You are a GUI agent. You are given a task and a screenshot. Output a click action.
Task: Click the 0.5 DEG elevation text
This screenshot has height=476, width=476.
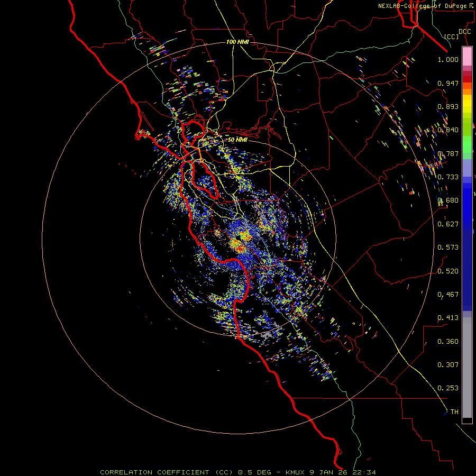pyautogui.click(x=255, y=472)
